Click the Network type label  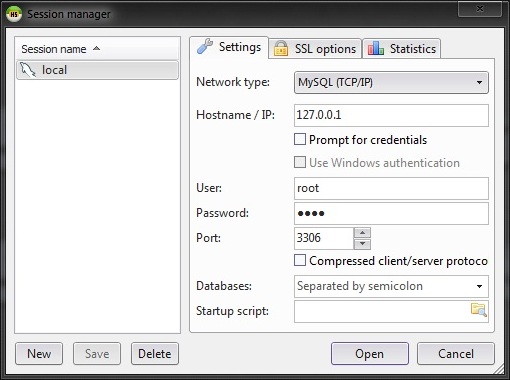pos(233,82)
